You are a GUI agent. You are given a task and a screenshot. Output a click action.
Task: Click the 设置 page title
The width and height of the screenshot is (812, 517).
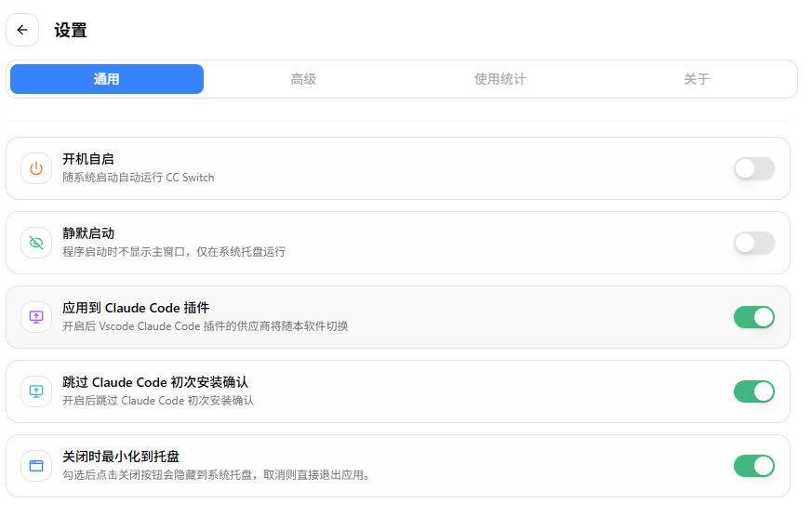(x=71, y=30)
